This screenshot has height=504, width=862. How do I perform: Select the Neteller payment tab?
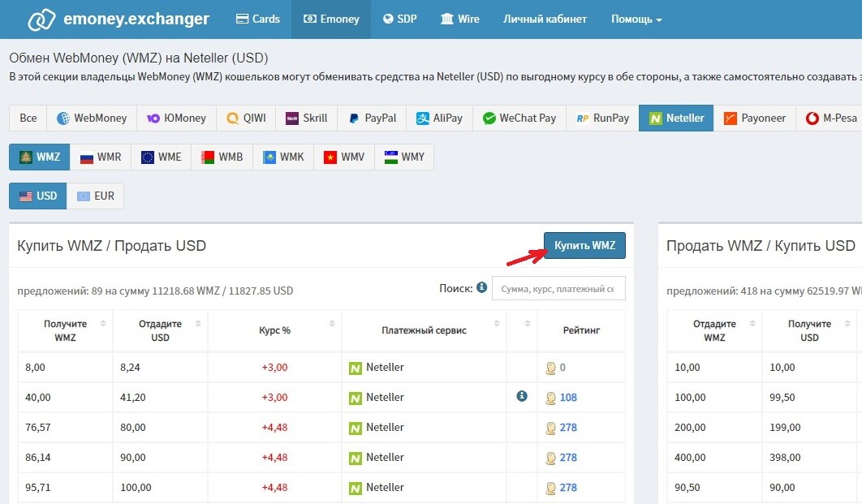point(676,118)
